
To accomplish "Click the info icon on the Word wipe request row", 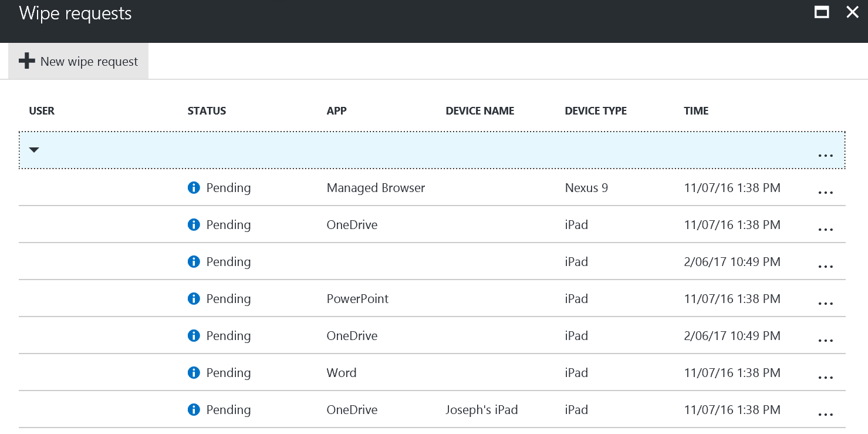I will pos(194,372).
